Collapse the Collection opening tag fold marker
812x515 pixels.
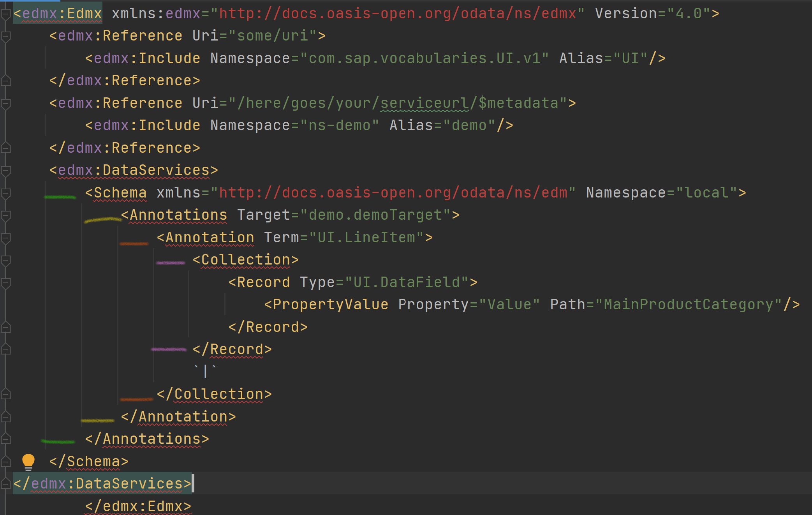pyautogui.click(x=5, y=261)
